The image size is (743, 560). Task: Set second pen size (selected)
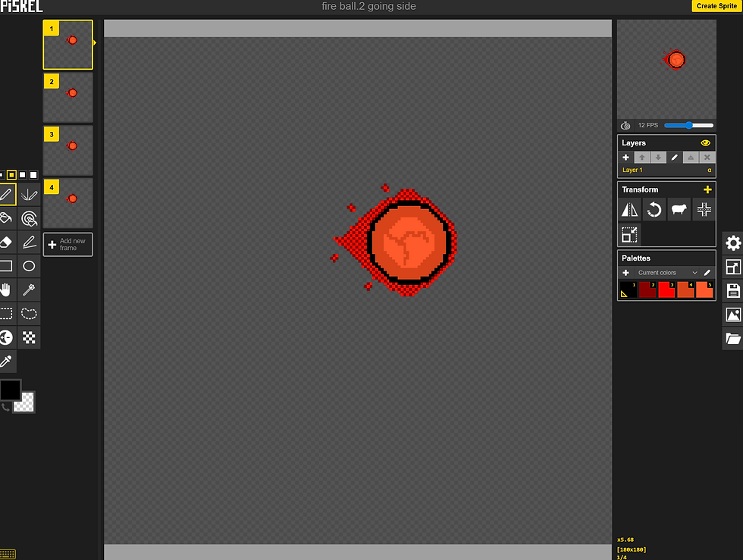tap(11, 175)
